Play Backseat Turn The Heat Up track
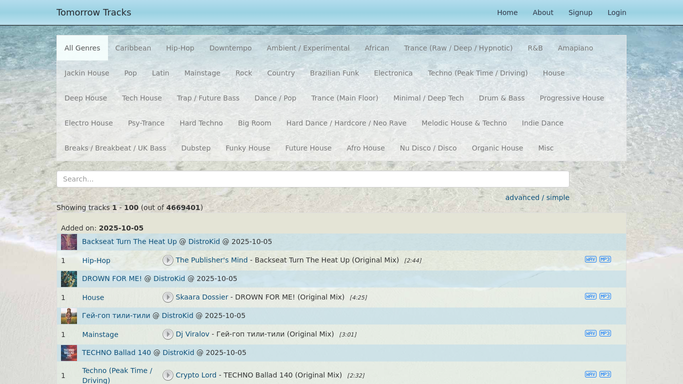This screenshot has width=683, height=384. (168, 260)
